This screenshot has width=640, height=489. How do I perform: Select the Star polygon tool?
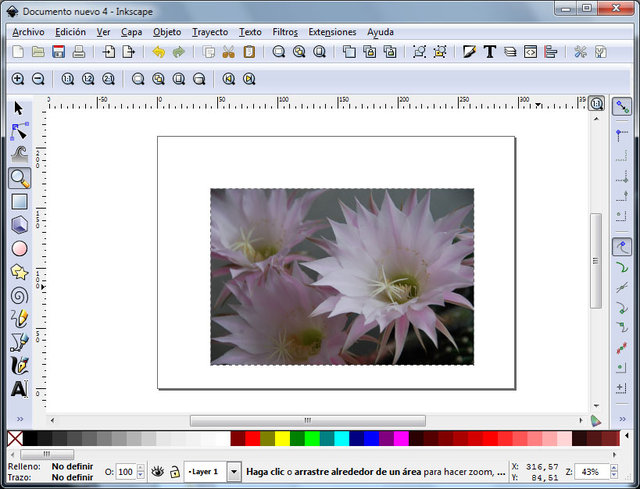[18, 272]
